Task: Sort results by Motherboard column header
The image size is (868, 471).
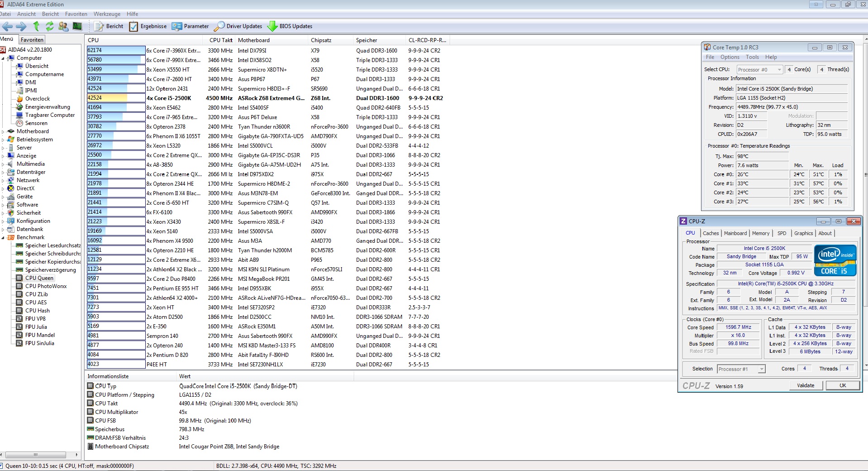Action: (x=272, y=40)
